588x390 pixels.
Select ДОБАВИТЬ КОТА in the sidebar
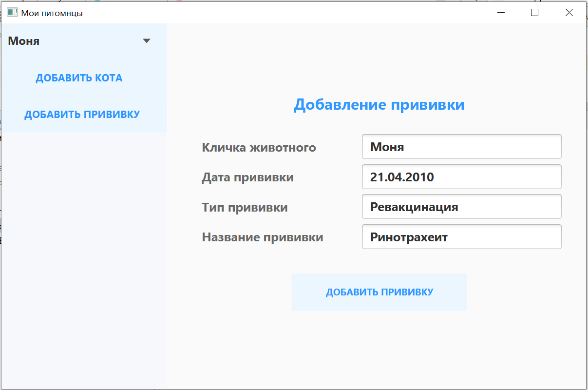click(79, 78)
